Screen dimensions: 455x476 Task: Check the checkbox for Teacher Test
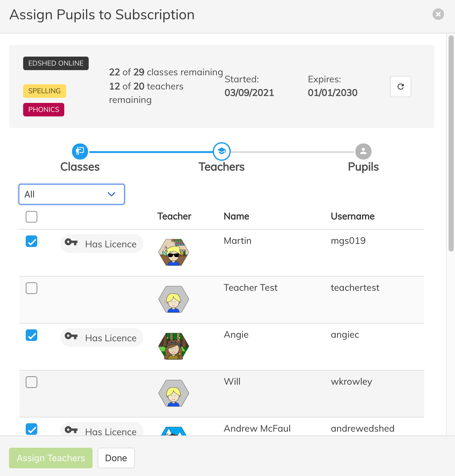tap(31, 288)
